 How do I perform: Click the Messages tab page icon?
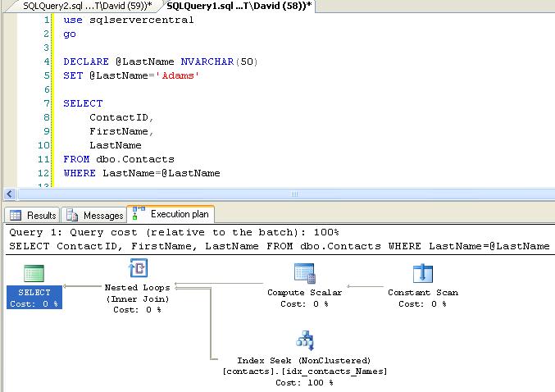72,215
